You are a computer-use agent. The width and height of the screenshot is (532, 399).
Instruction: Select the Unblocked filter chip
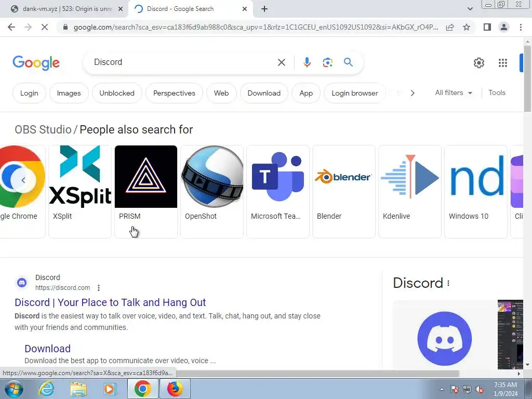117,93
